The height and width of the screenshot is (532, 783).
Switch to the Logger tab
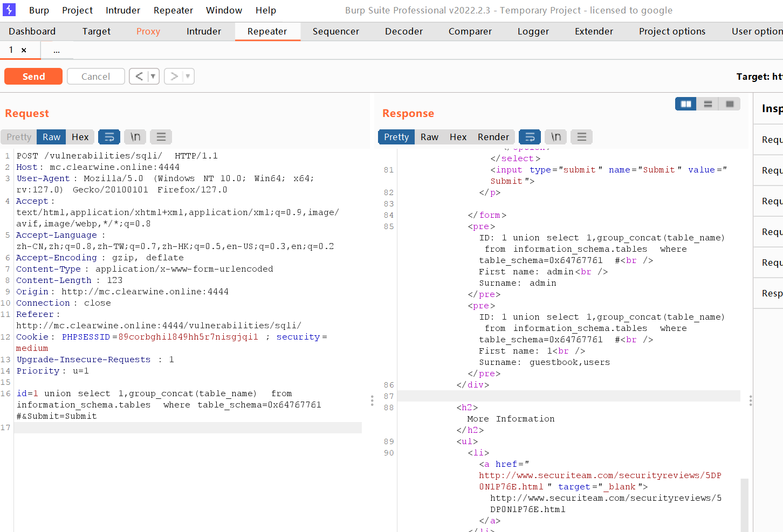coord(533,31)
